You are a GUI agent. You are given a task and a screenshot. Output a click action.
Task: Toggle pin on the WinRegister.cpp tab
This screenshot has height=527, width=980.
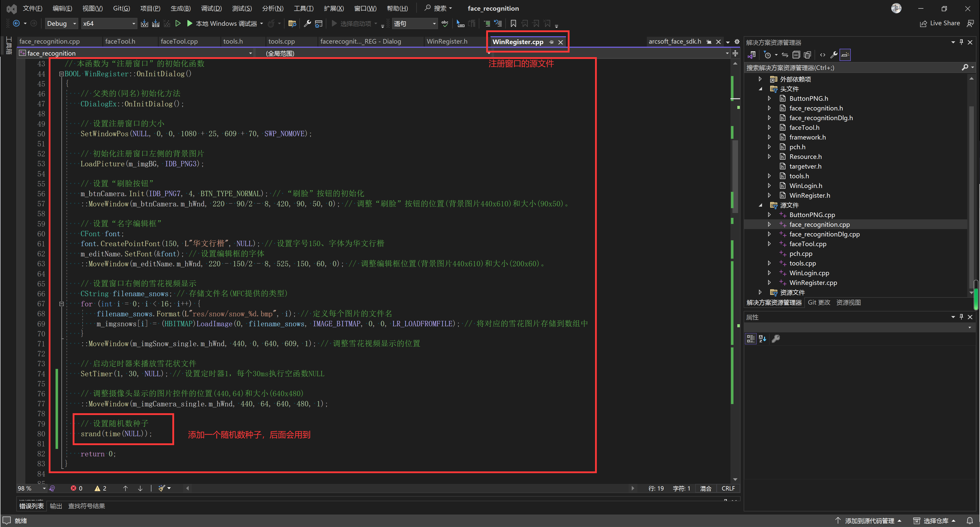(x=551, y=42)
